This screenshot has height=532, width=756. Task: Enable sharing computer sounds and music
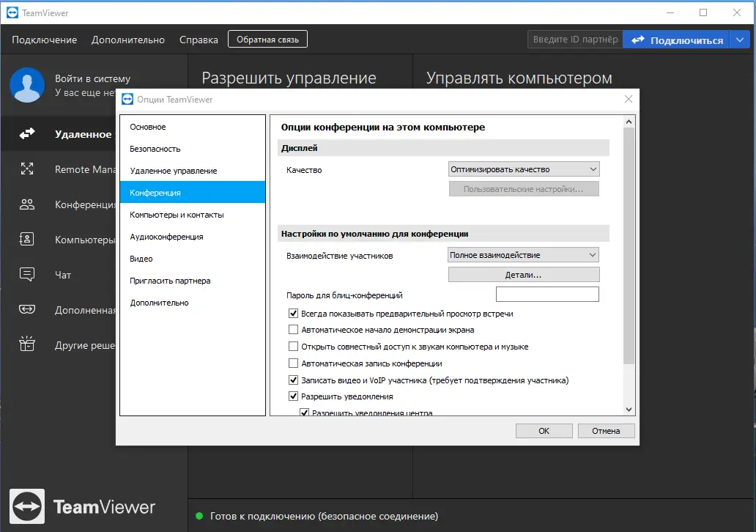tap(293, 347)
